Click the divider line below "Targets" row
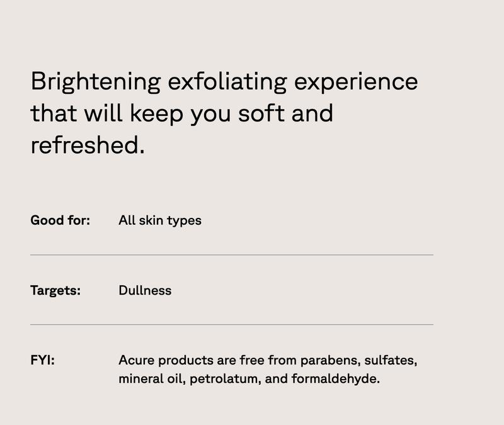504x425 pixels. tap(232, 325)
